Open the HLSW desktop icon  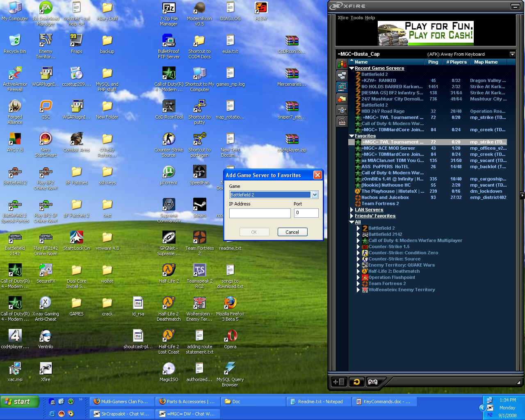tap(261, 11)
